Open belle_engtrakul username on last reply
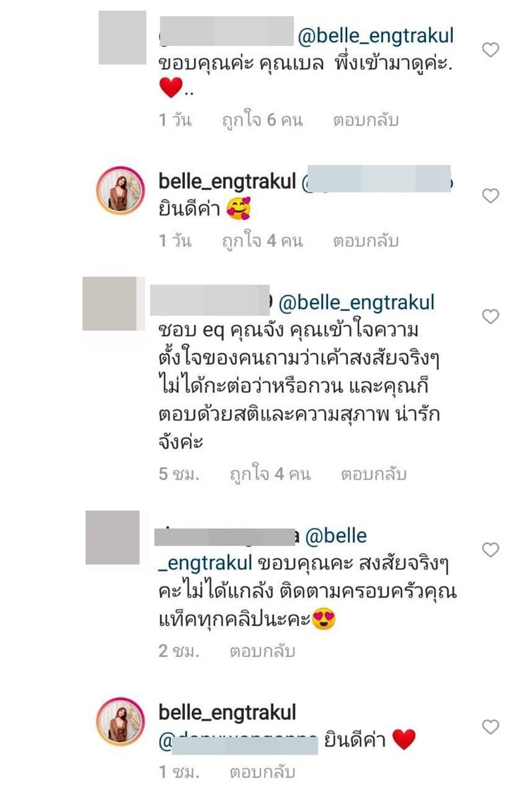Screen dimensions: 532x794 click(x=227, y=713)
